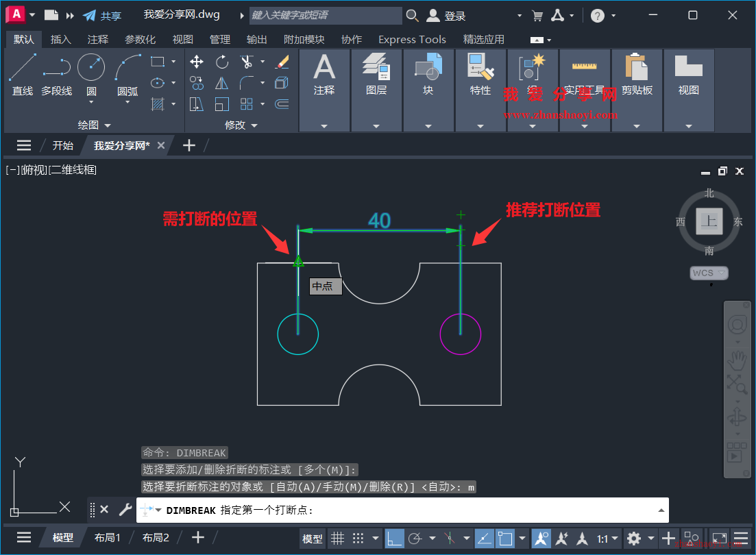
Task: Click the customize command line wrench
Action: point(125,510)
